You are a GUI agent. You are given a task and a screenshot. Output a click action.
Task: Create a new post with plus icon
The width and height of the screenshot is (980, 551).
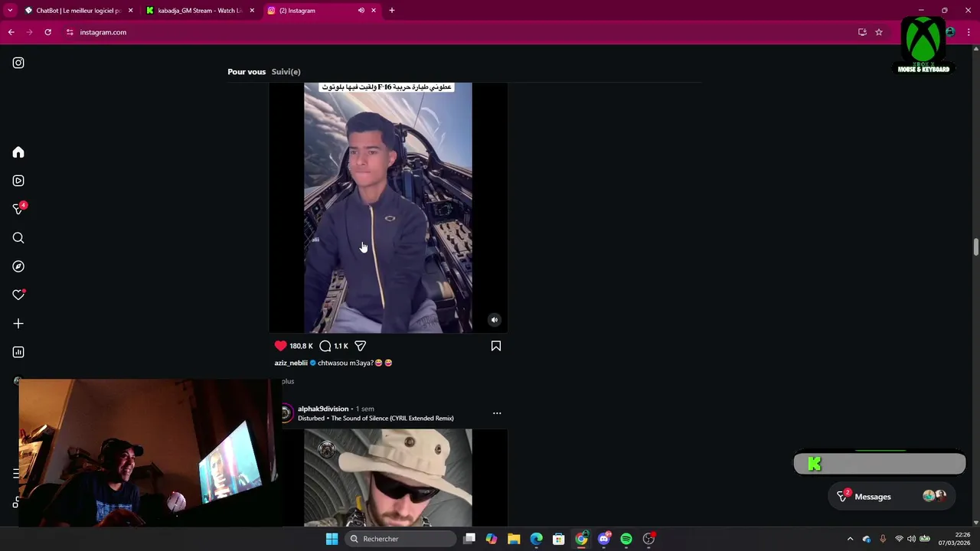tap(18, 324)
